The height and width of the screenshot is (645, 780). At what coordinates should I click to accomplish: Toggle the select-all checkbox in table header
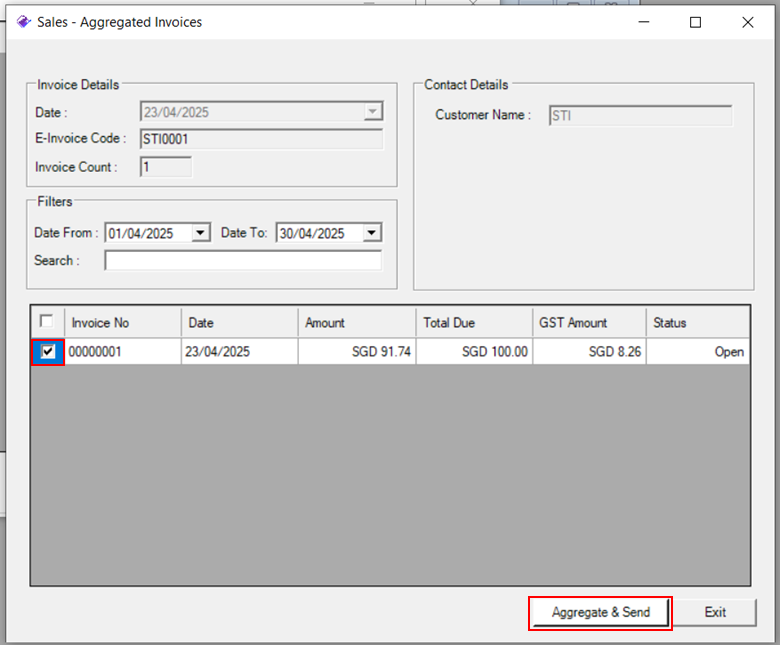[x=47, y=321]
